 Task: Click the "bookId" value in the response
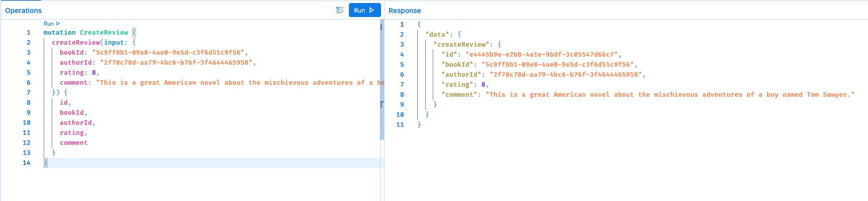pyautogui.click(x=558, y=65)
